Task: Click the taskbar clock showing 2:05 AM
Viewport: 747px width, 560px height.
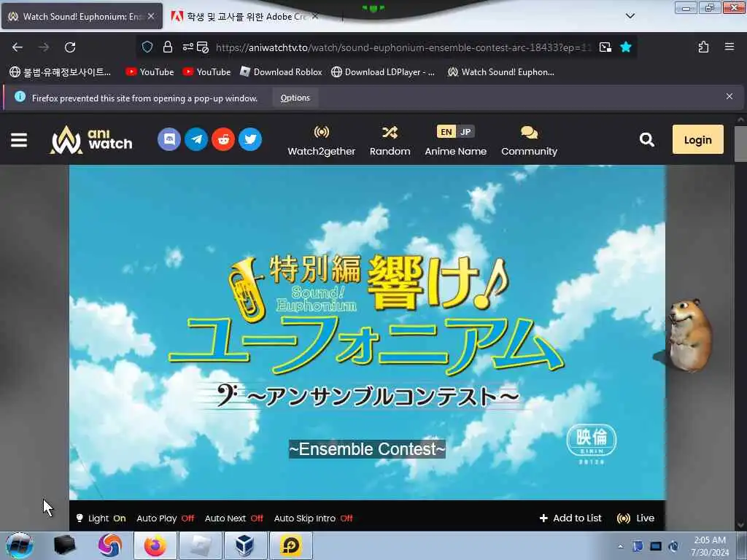Action: (710, 546)
